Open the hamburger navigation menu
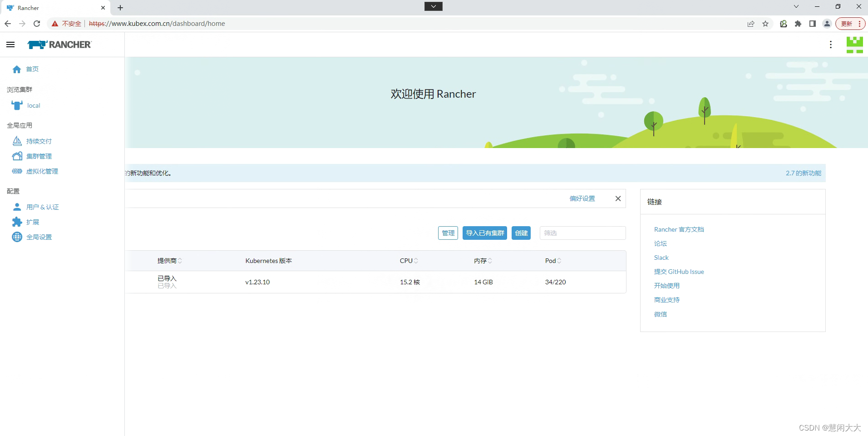The image size is (868, 436). click(x=10, y=45)
